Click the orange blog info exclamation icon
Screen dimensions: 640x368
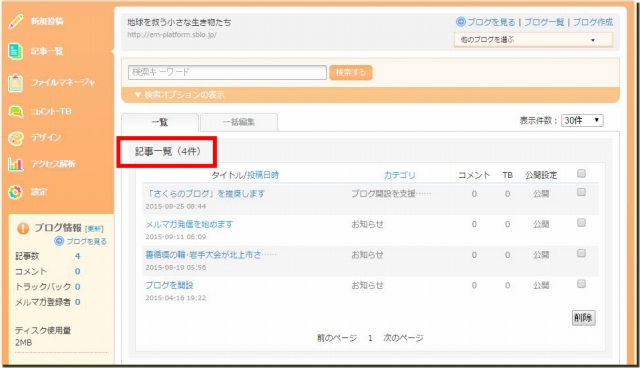23,228
